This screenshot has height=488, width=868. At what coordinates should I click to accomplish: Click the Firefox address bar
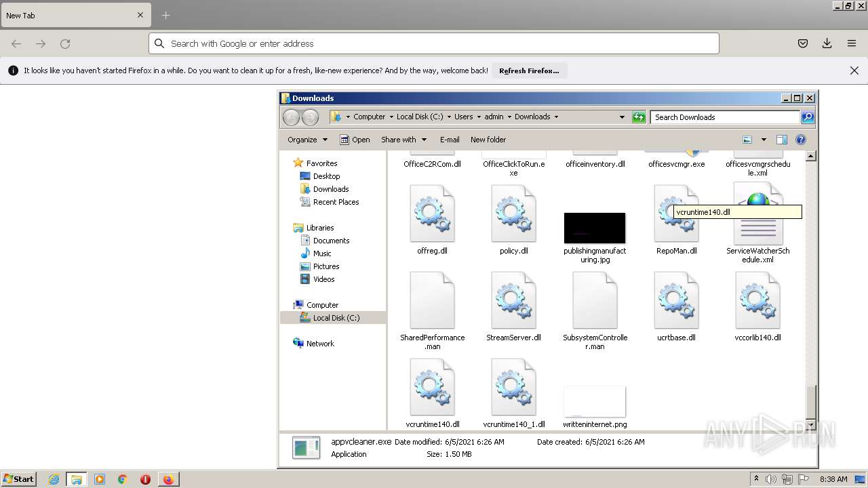pos(434,43)
